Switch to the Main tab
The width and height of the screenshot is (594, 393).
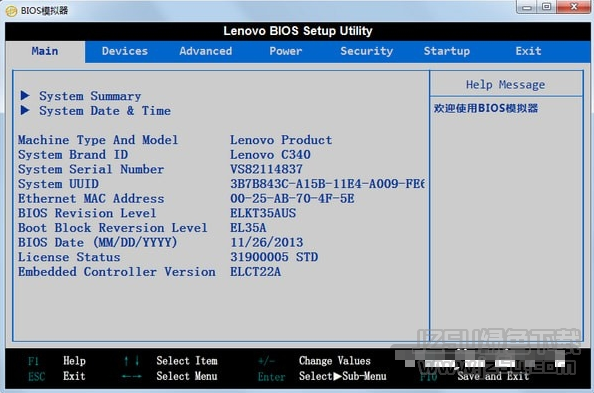(x=45, y=51)
